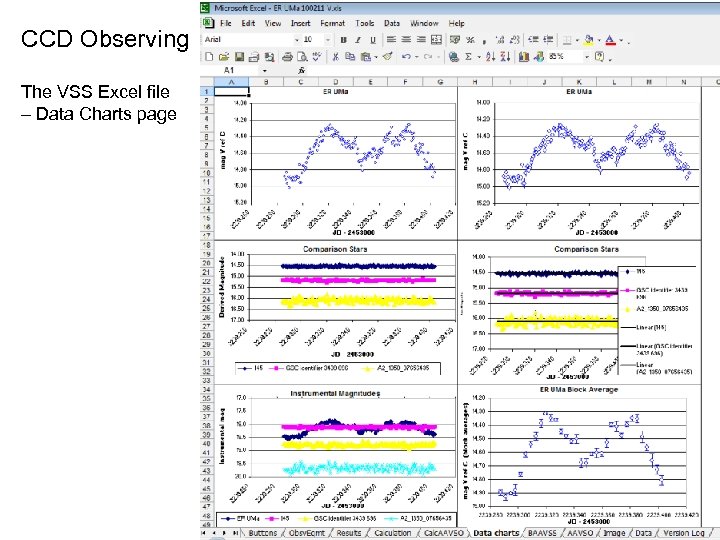Screen dimensions: 720x540
Task: Select the CalcAAVSO sheet tab
Action: [443, 533]
